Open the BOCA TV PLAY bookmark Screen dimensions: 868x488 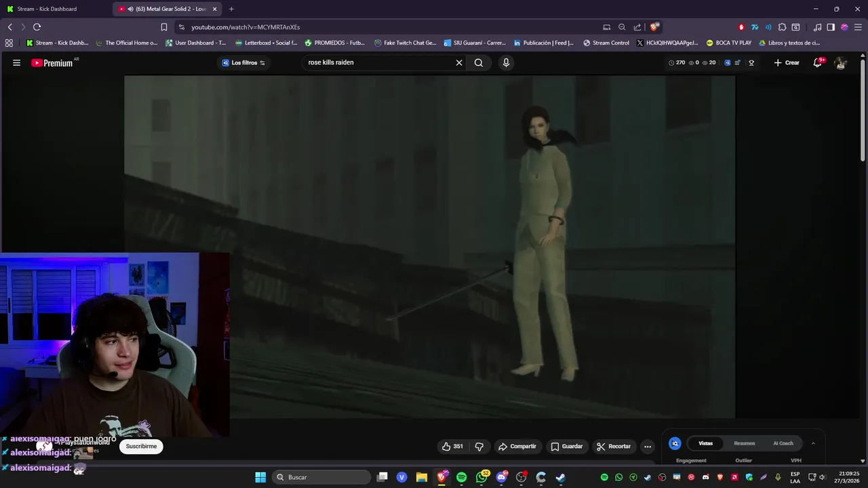point(729,43)
